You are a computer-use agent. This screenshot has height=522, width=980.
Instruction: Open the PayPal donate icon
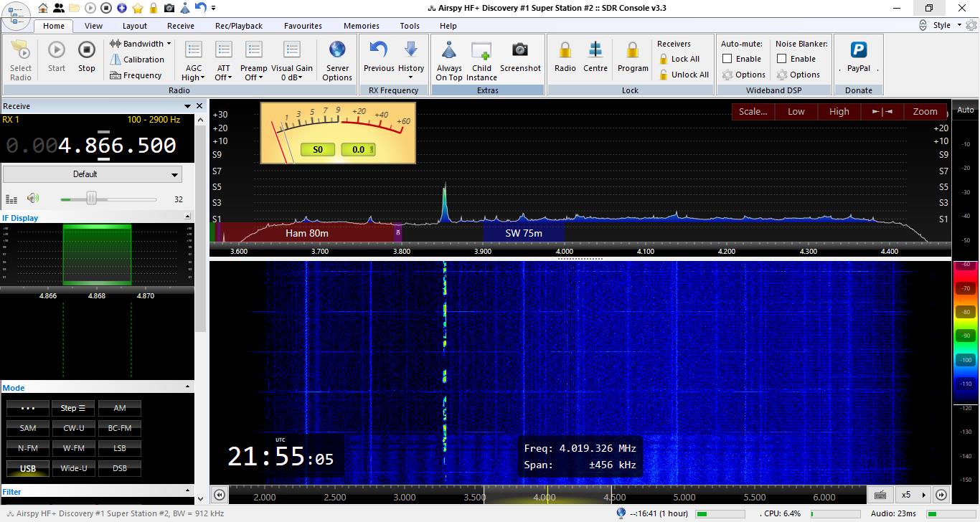[x=859, y=51]
